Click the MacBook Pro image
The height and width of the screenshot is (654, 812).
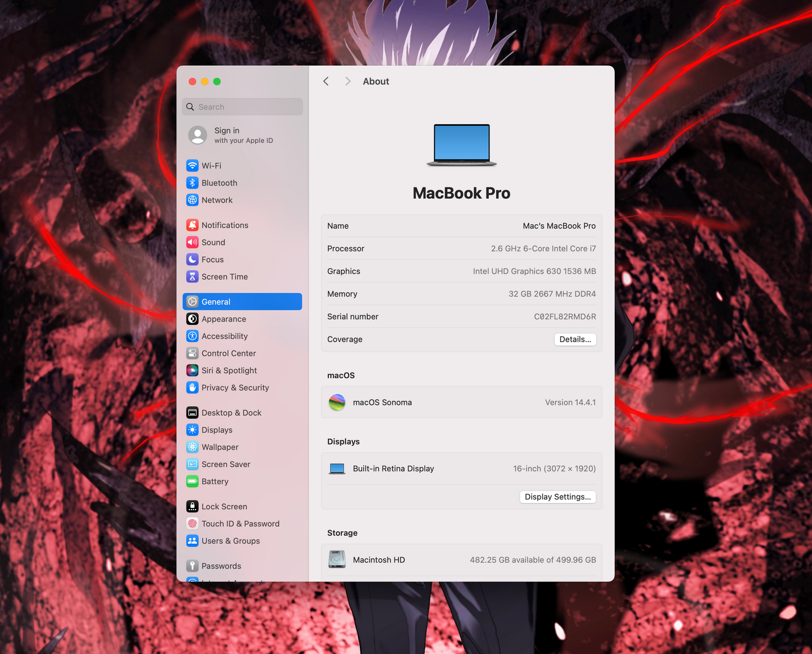click(461, 145)
